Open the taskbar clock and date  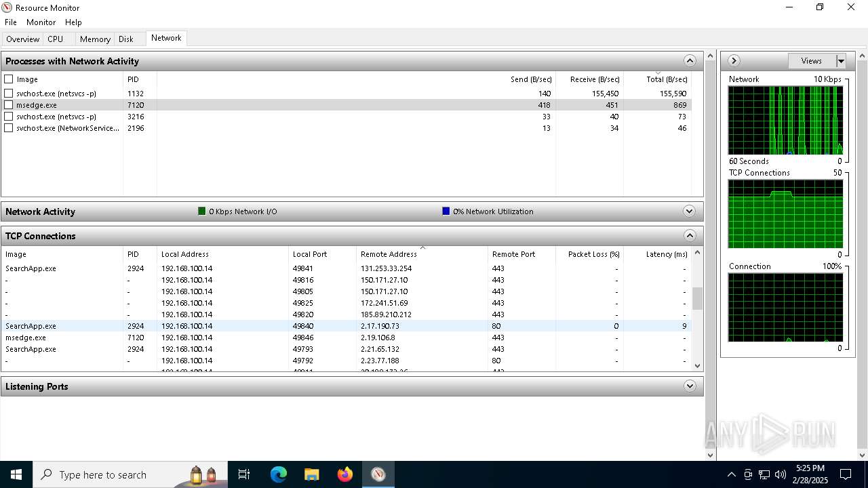(x=810, y=474)
